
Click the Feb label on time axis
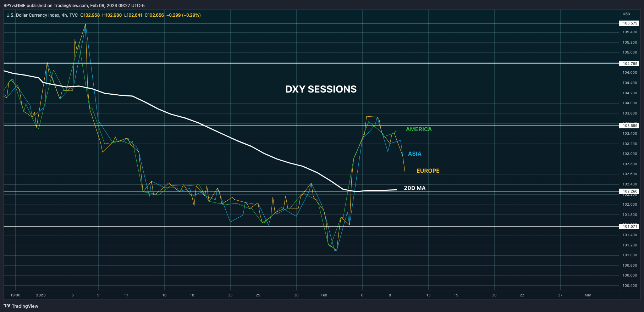(x=324, y=295)
